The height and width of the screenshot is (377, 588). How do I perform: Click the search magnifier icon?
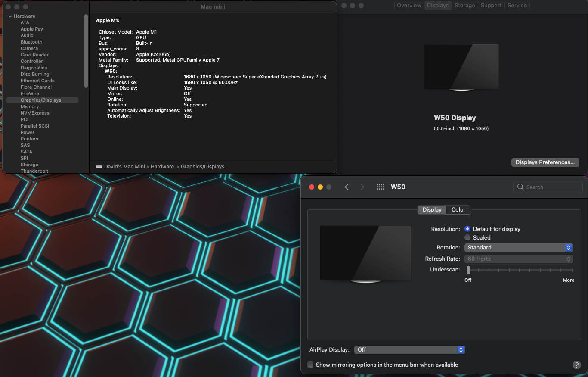521,187
